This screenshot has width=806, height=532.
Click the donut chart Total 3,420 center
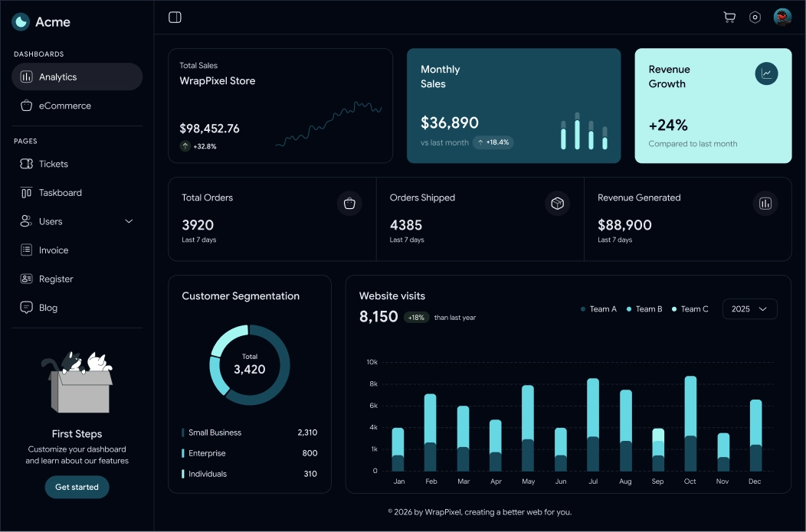249,364
